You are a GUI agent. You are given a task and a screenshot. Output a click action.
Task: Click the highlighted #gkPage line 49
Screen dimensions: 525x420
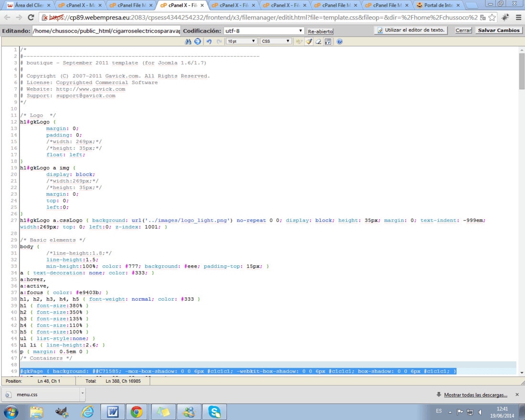click(x=238, y=371)
